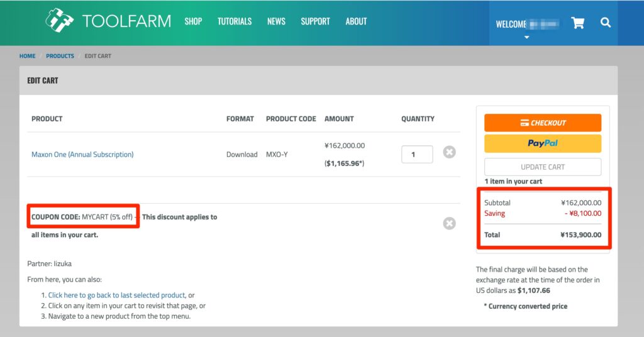Screen dimensions: 644x337
Task: Click the Edit Cart breadcrumb text
Action: (97, 56)
